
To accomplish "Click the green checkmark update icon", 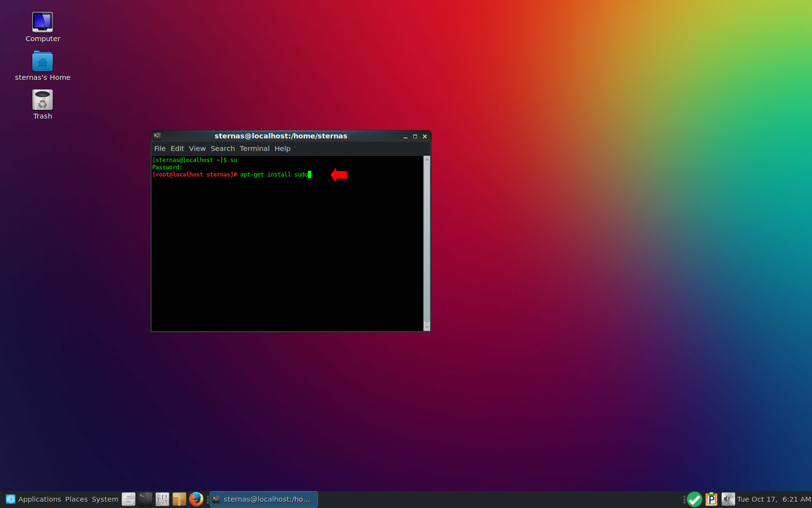I will pos(695,499).
